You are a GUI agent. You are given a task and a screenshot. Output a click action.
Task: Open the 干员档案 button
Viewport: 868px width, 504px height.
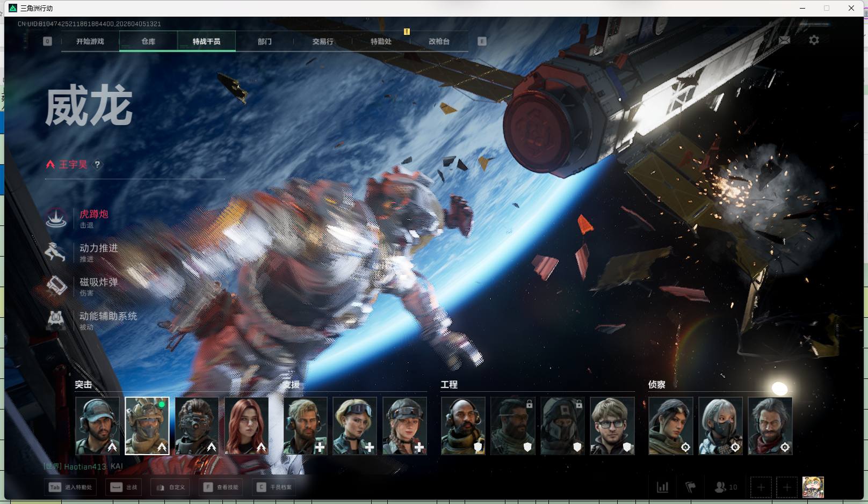coord(274,487)
